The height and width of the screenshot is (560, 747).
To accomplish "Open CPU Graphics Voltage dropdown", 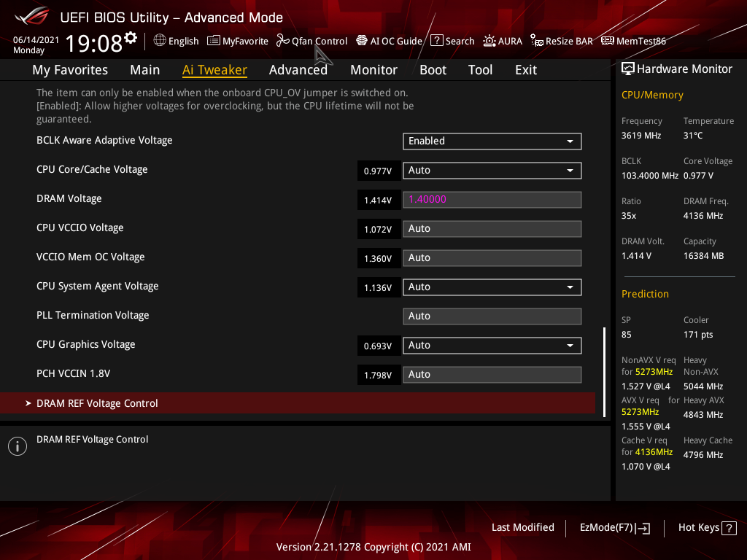I will coord(492,345).
